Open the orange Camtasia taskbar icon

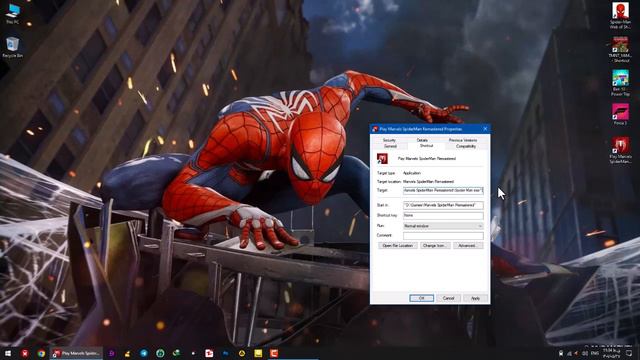274,353
